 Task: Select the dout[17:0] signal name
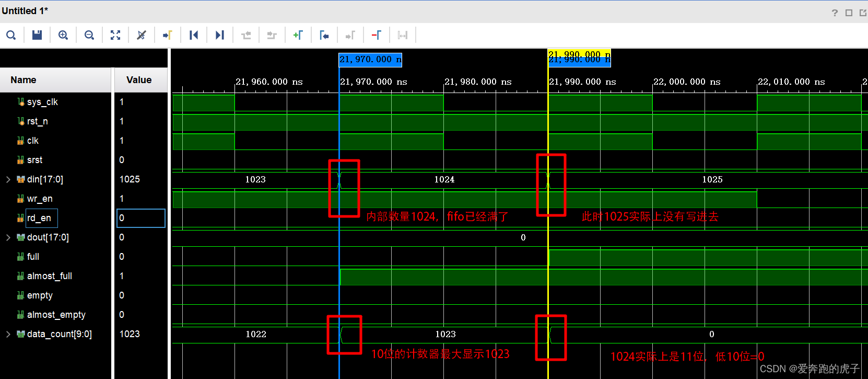coord(48,237)
